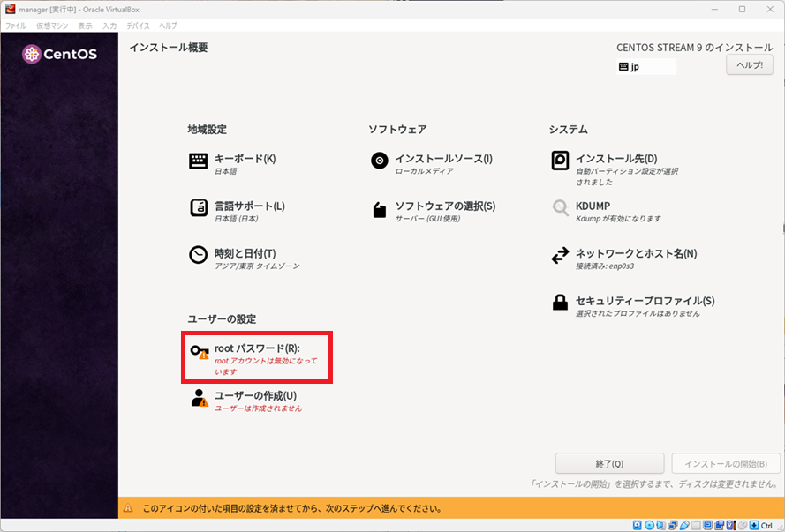Click the 終了(Q) button

click(610, 463)
